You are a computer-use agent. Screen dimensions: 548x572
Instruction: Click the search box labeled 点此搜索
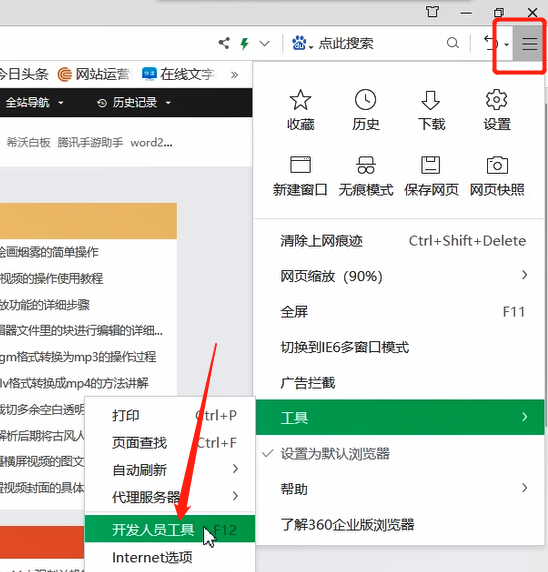[x=346, y=43]
